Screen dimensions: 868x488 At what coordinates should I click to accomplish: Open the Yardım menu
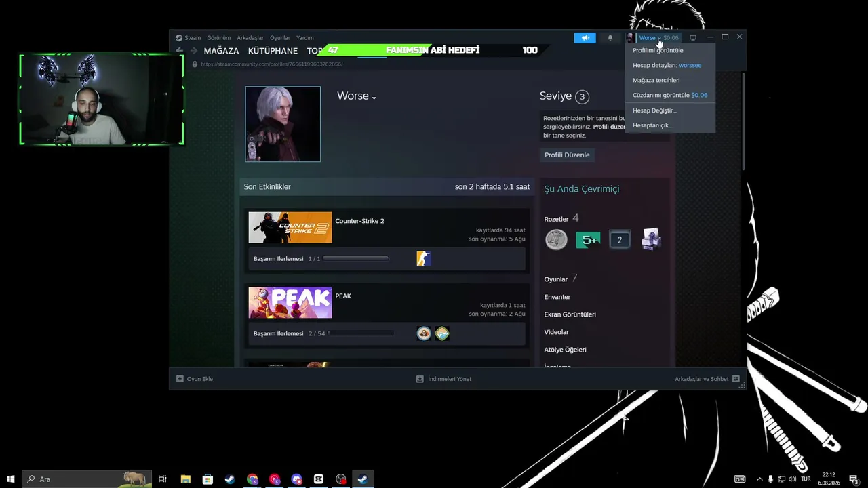pyautogui.click(x=305, y=38)
